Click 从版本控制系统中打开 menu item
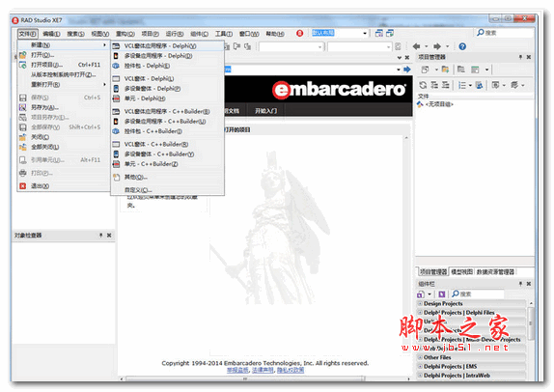554x392 pixels. [x=64, y=74]
